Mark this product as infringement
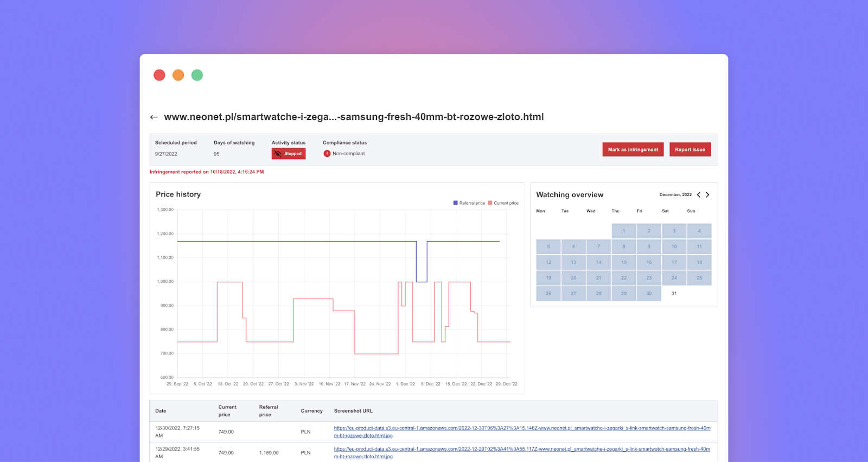868x462 pixels. coord(633,149)
